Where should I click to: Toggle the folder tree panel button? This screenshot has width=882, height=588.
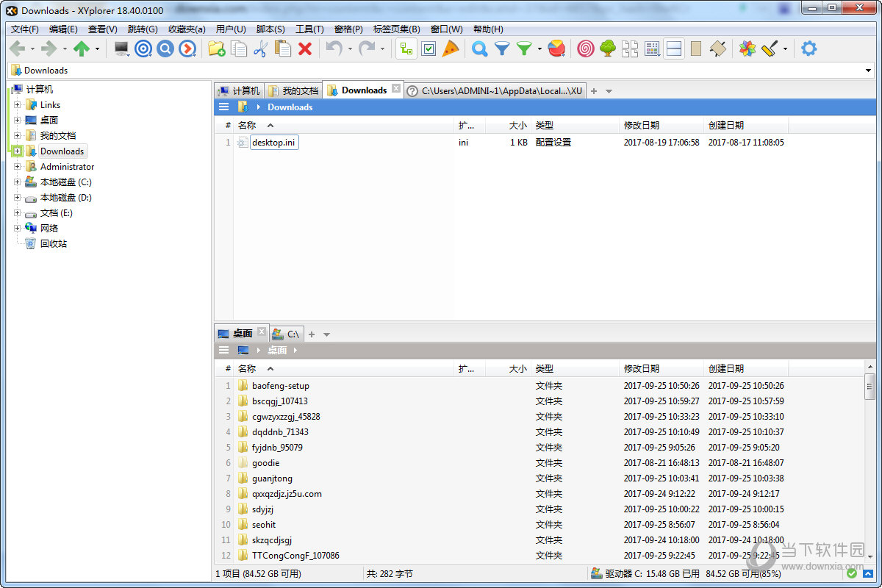pos(406,49)
